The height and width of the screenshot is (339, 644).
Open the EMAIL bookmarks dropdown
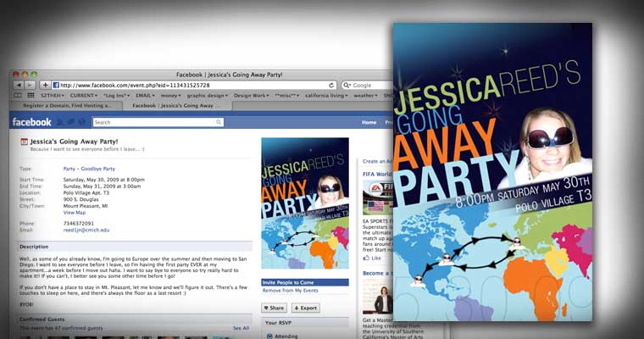coord(145,95)
